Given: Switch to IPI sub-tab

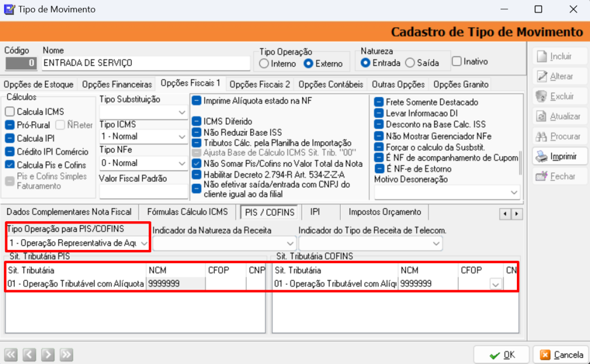Looking at the screenshot, I should 315,212.
